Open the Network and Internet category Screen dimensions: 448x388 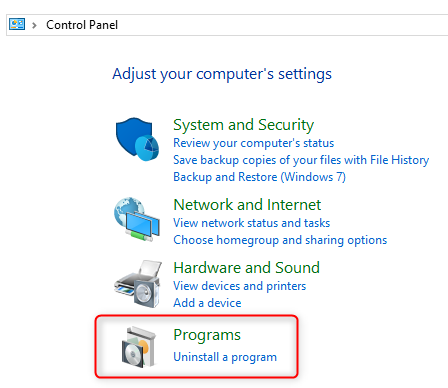click(247, 205)
